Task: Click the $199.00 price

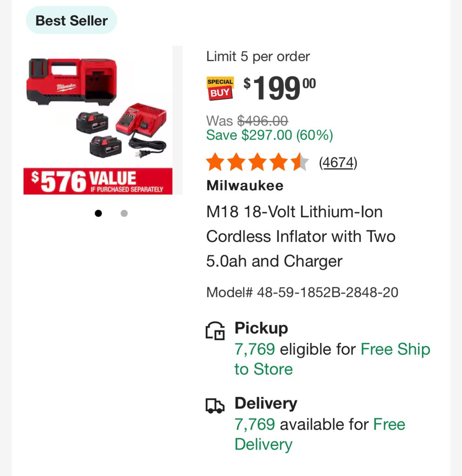Action: (279, 88)
